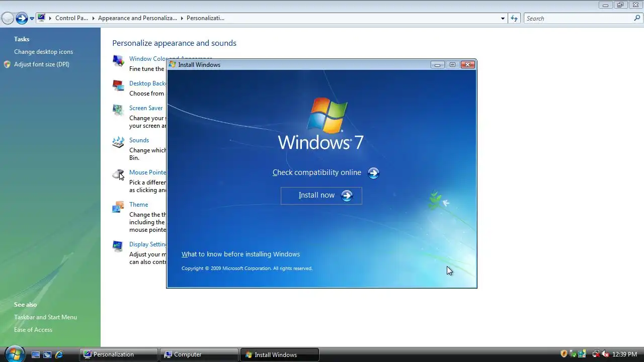This screenshot has height=362, width=644.
Task: Click the Mouse Pointers icon
Action: [x=118, y=174]
